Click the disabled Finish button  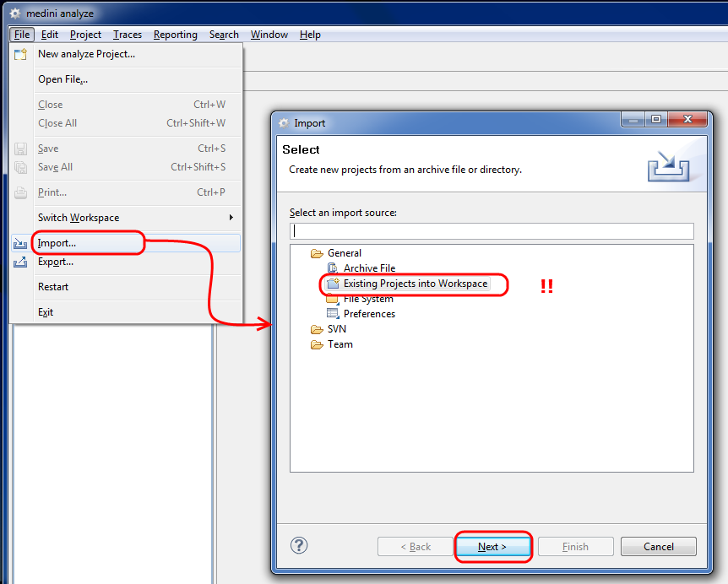[576, 547]
